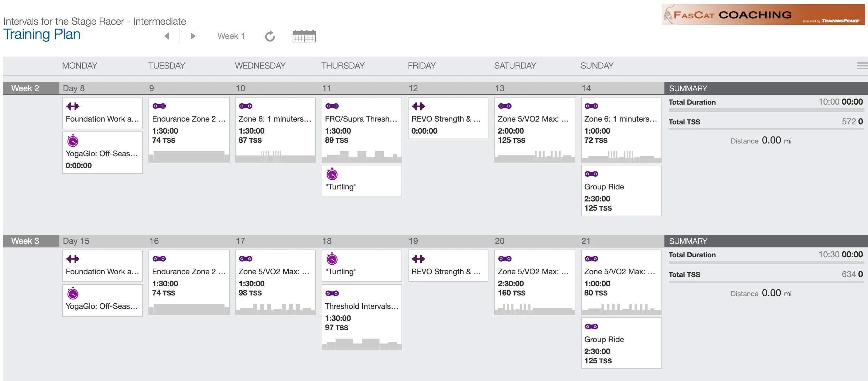Select the Week 2 row label

[25, 88]
